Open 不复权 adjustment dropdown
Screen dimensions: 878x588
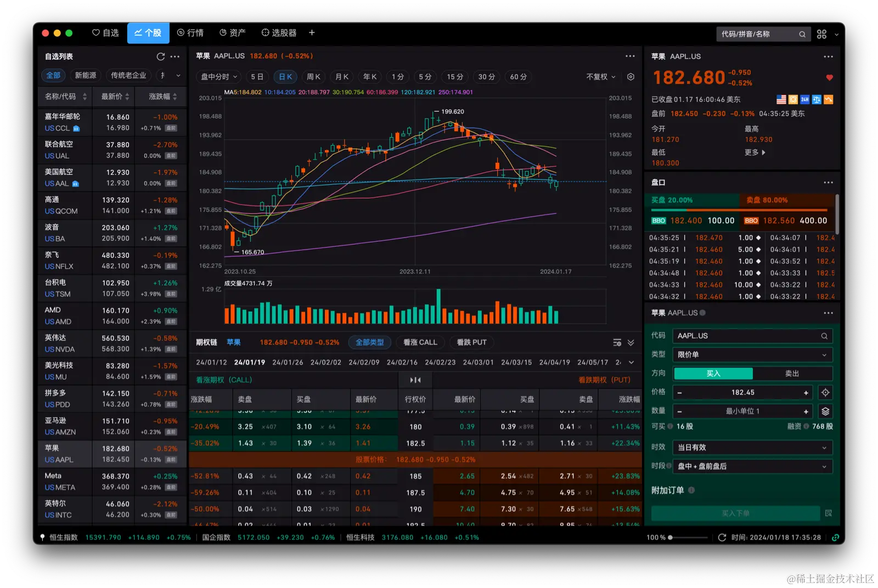point(601,77)
